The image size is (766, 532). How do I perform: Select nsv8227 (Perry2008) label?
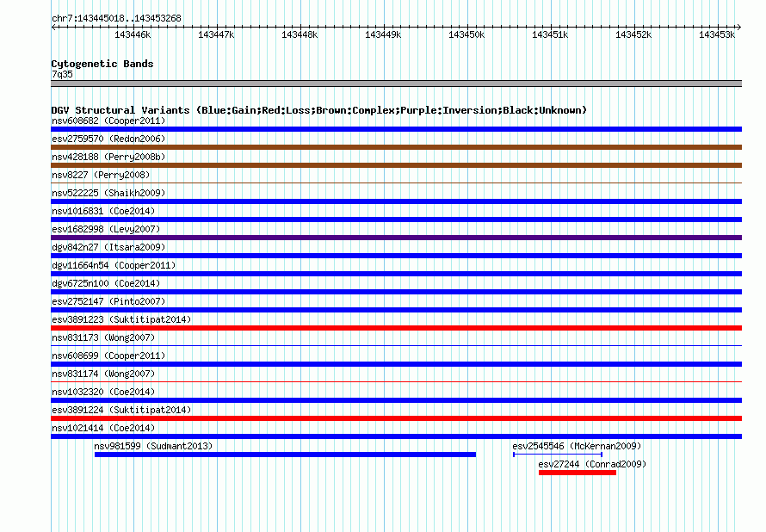(101, 175)
